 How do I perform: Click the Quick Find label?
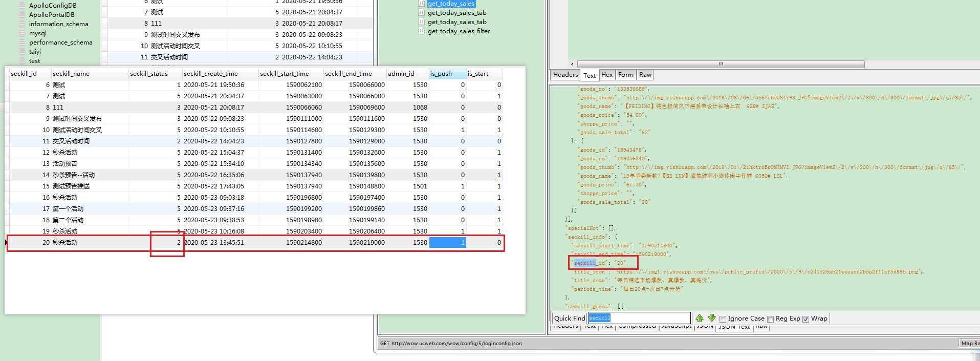coord(570,318)
